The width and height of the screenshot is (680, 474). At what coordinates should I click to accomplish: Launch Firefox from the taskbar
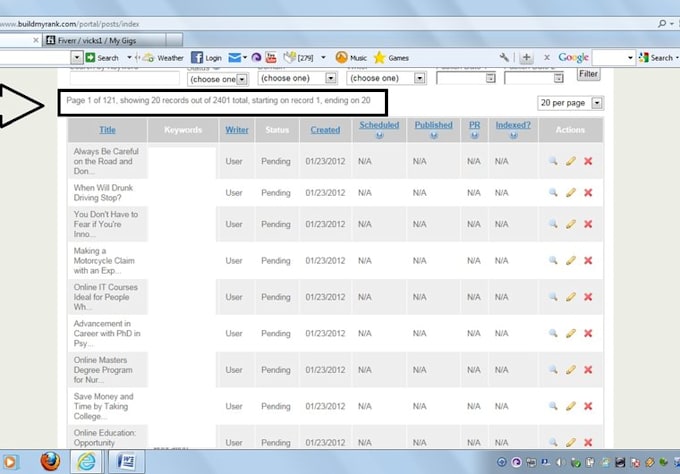click(50, 461)
